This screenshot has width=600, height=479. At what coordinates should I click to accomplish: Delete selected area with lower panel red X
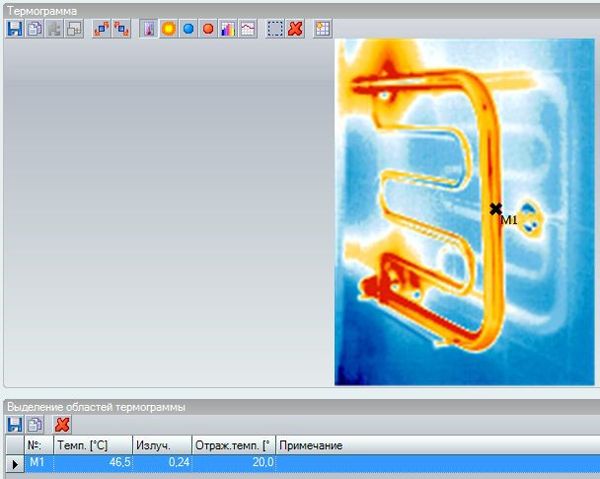(x=62, y=425)
